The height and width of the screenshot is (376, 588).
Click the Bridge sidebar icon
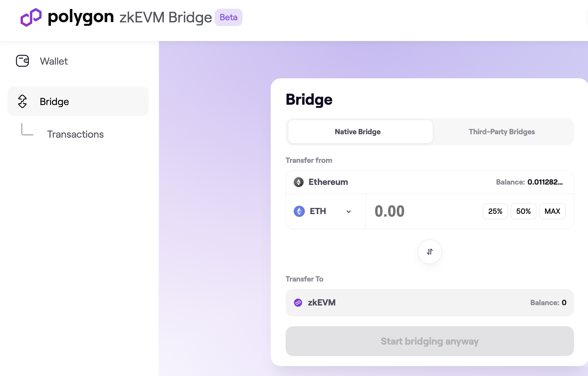[x=22, y=101]
